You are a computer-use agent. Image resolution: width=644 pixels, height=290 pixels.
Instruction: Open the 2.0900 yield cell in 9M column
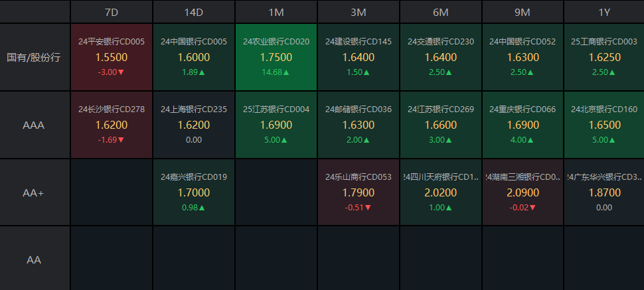pyautogui.click(x=523, y=192)
